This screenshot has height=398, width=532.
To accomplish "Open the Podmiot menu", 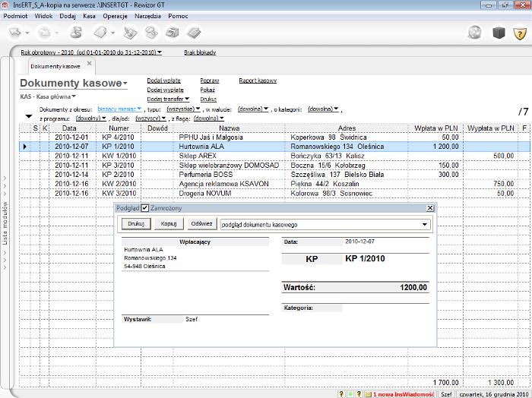I will click(x=15, y=16).
